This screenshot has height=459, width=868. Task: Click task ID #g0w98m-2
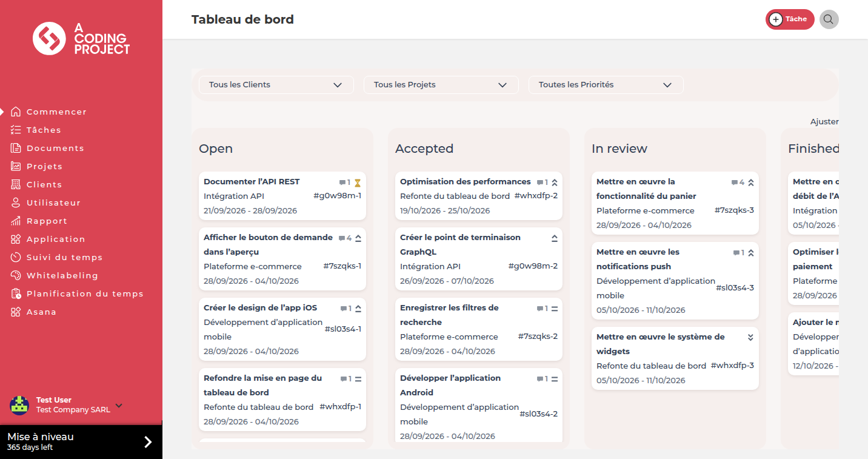click(x=533, y=266)
